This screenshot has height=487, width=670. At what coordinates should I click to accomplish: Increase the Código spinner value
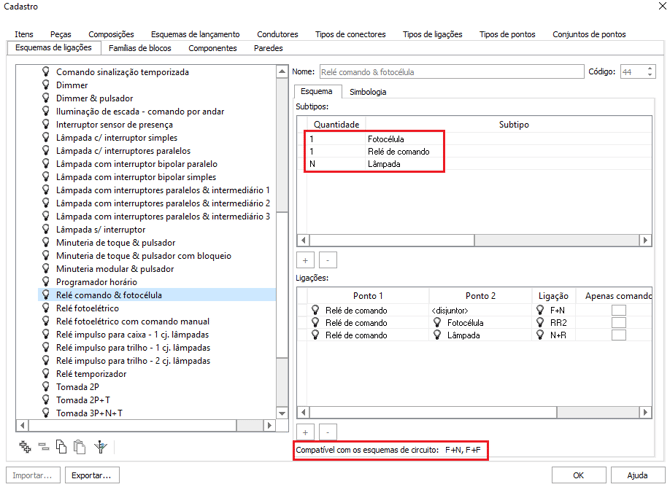click(x=650, y=69)
